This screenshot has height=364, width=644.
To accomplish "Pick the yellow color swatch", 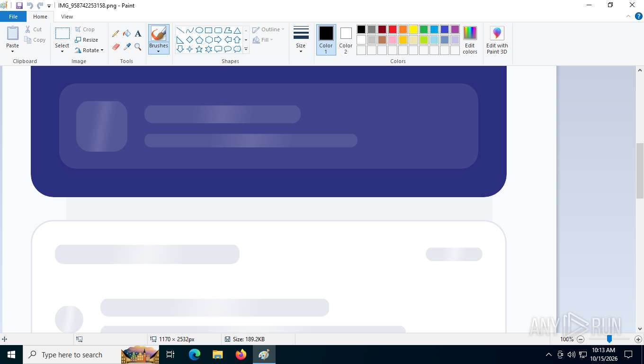I will (x=413, y=29).
